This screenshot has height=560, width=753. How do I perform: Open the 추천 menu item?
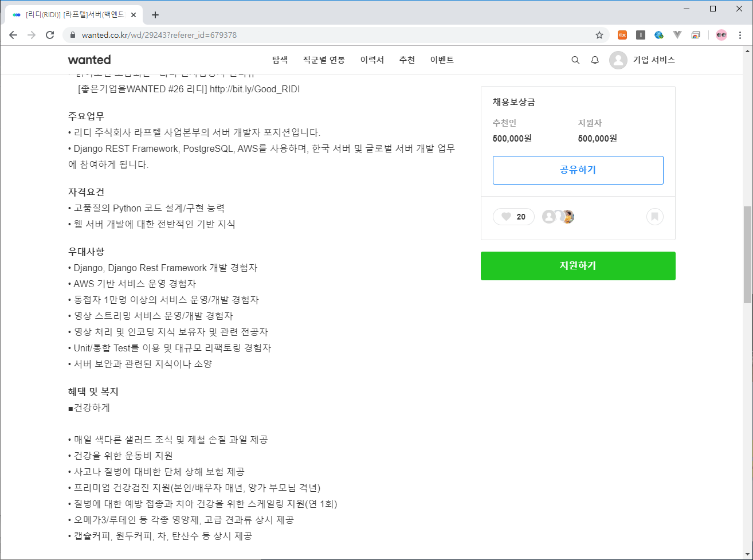[x=407, y=60]
